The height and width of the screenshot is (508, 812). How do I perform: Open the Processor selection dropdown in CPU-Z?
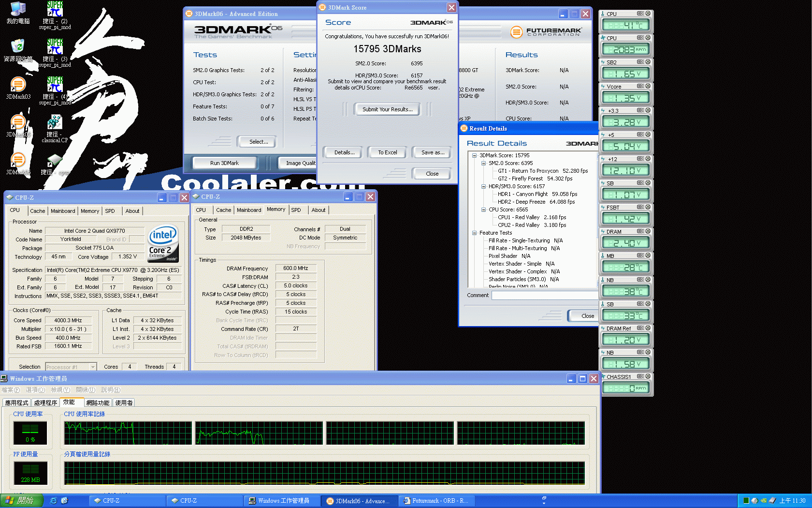pyautogui.click(x=93, y=367)
